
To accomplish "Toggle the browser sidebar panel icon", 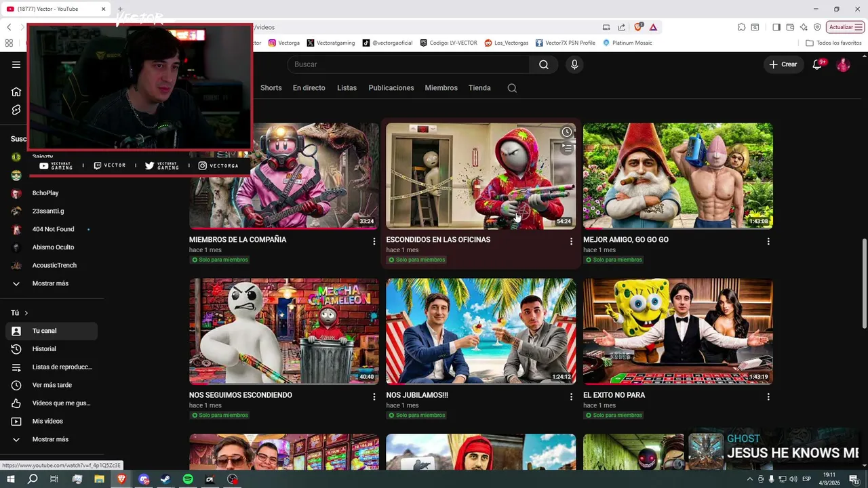I will click(x=776, y=27).
